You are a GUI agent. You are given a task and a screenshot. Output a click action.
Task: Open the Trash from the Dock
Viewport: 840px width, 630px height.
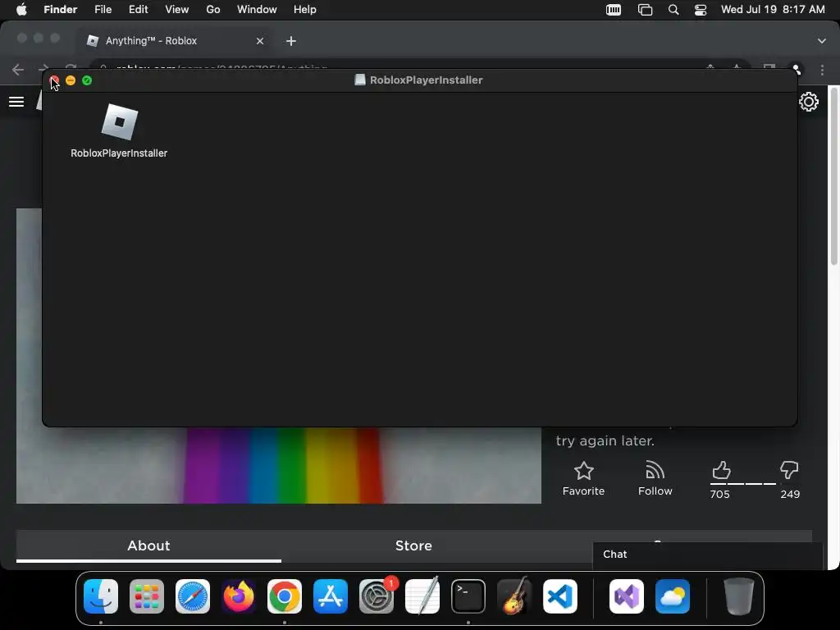pyautogui.click(x=739, y=596)
